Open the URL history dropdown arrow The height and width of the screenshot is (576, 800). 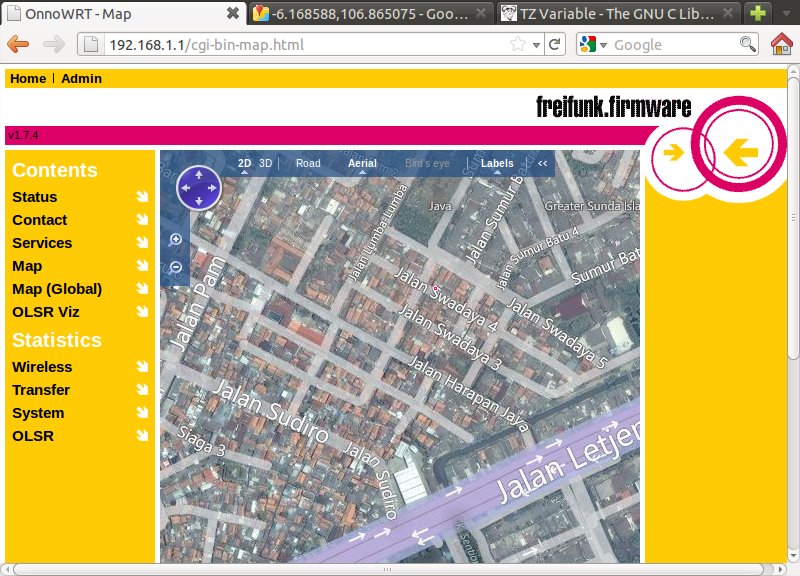pyautogui.click(x=536, y=45)
